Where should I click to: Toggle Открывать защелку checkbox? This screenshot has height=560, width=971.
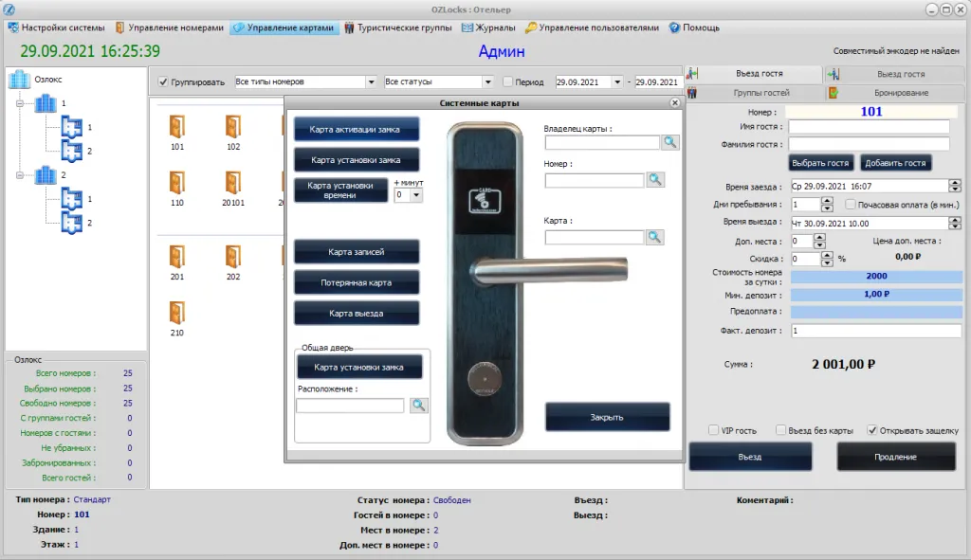873,430
